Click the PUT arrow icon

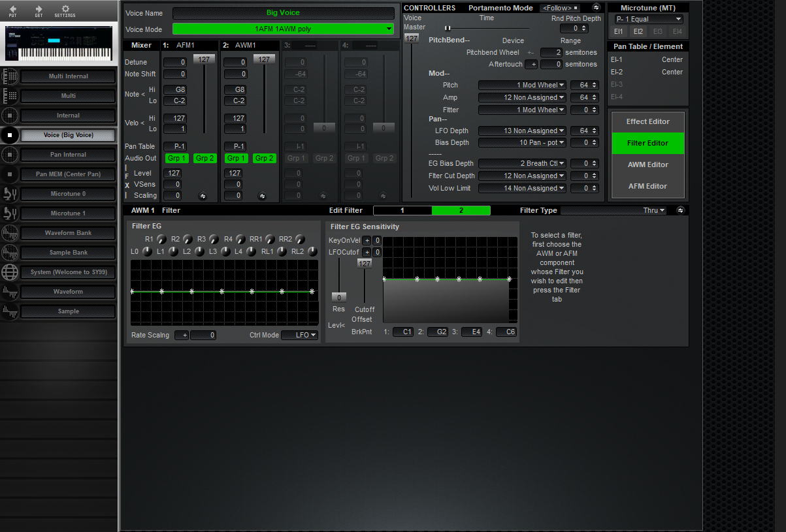click(13, 9)
